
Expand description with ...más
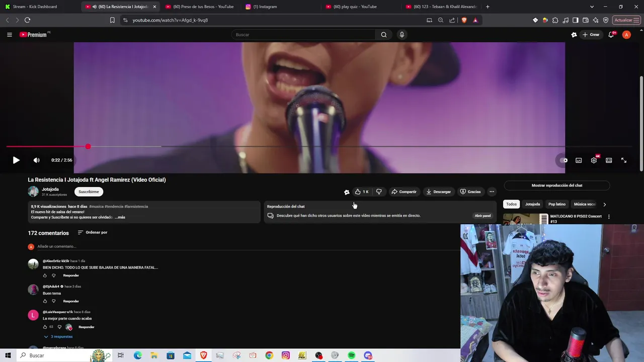pos(120,217)
